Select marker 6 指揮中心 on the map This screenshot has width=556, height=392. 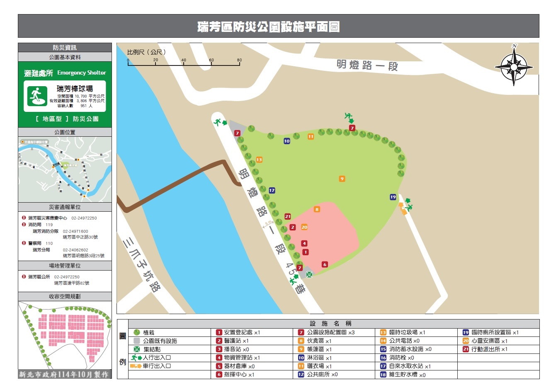click(x=325, y=263)
